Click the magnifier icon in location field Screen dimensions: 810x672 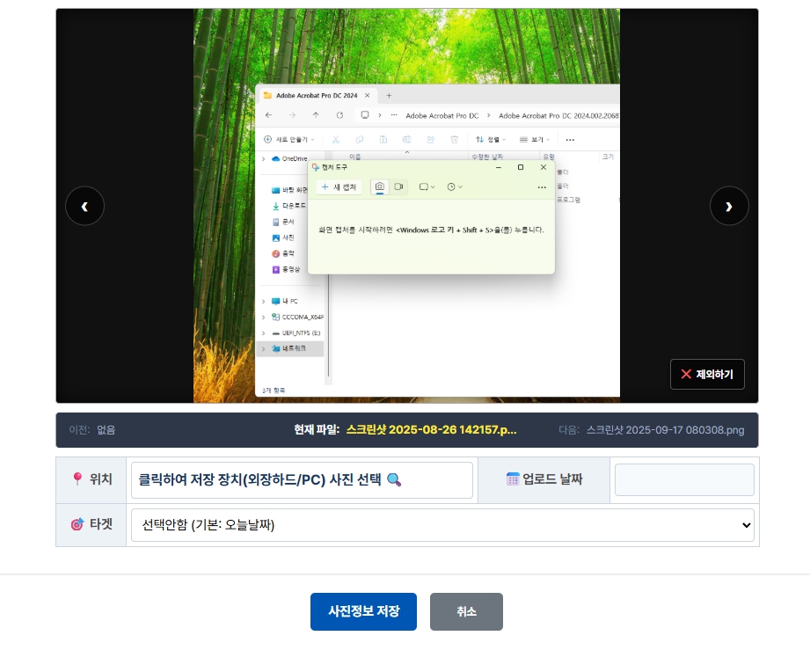click(394, 480)
